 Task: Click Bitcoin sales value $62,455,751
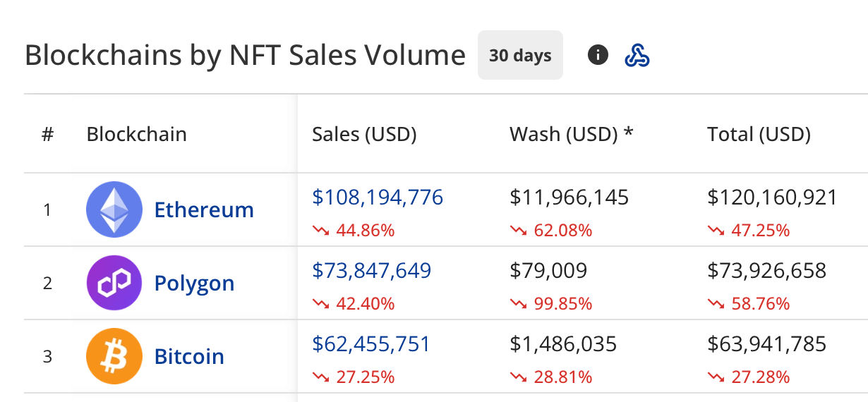371,344
